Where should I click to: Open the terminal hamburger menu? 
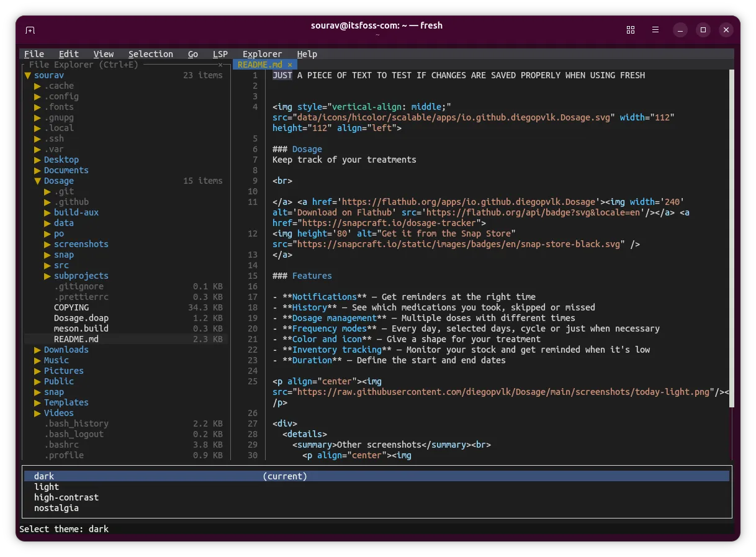(x=655, y=30)
